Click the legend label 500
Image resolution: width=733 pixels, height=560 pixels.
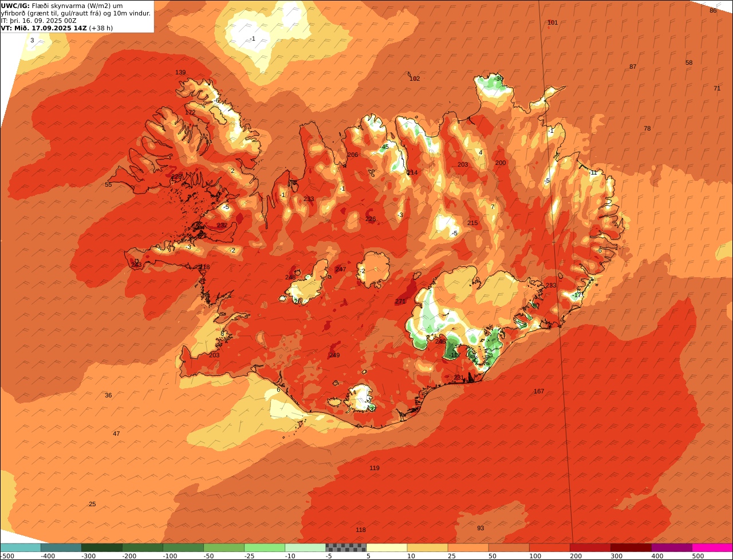(697, 556)
